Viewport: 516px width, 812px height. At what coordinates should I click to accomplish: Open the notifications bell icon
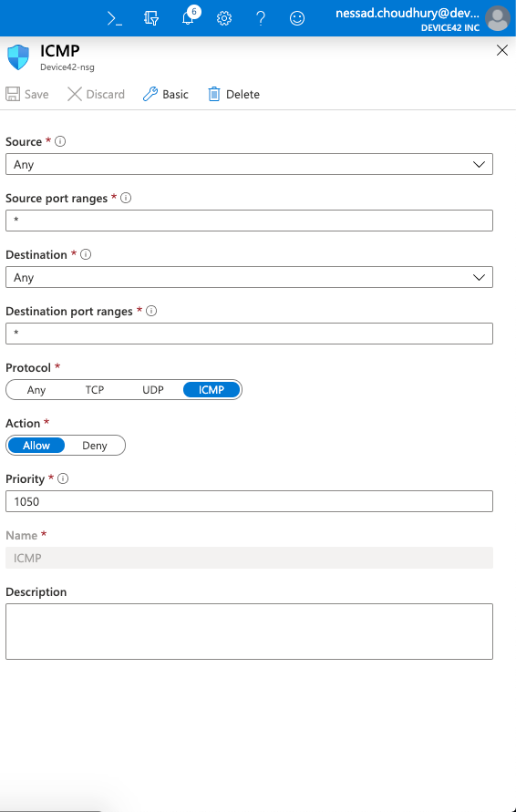tap(188, 18)
